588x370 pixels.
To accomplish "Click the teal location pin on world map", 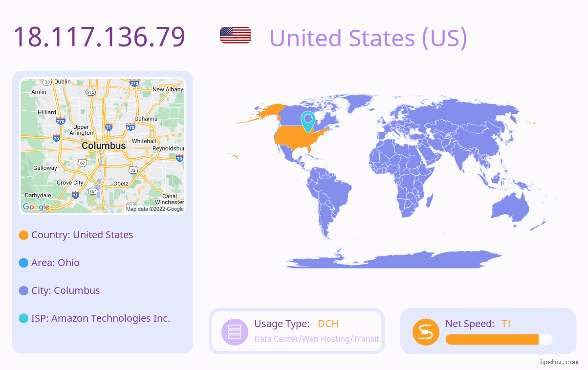I will pyautogui.click(x=308, y=122).
